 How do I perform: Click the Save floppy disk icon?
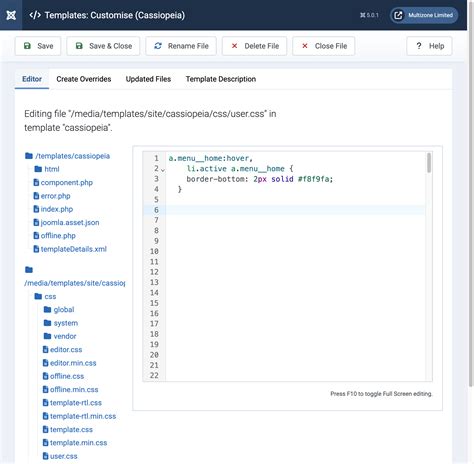tap(27, 46)
